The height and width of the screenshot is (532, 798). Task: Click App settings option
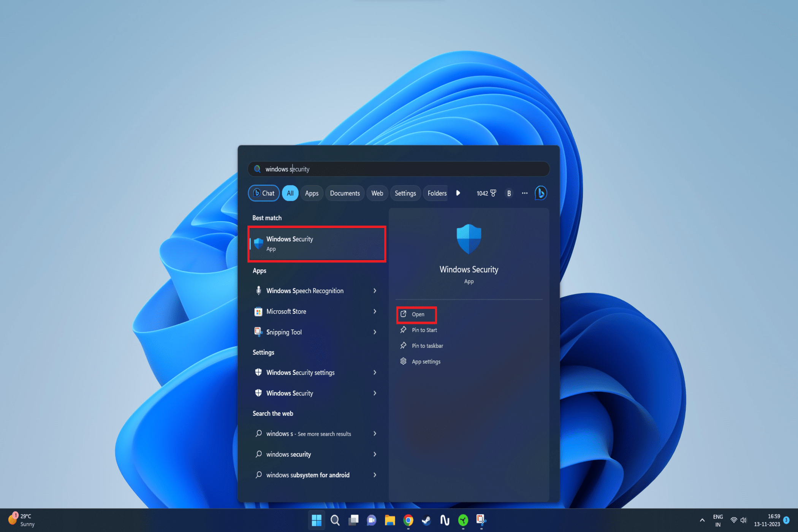coord(426,361)
